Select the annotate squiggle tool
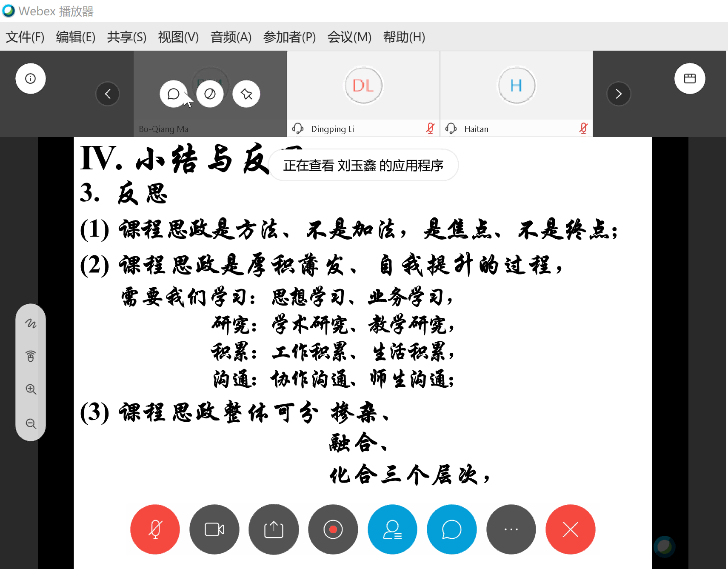The height and width of the screenshot is (569, 728). tap(31, 323)
